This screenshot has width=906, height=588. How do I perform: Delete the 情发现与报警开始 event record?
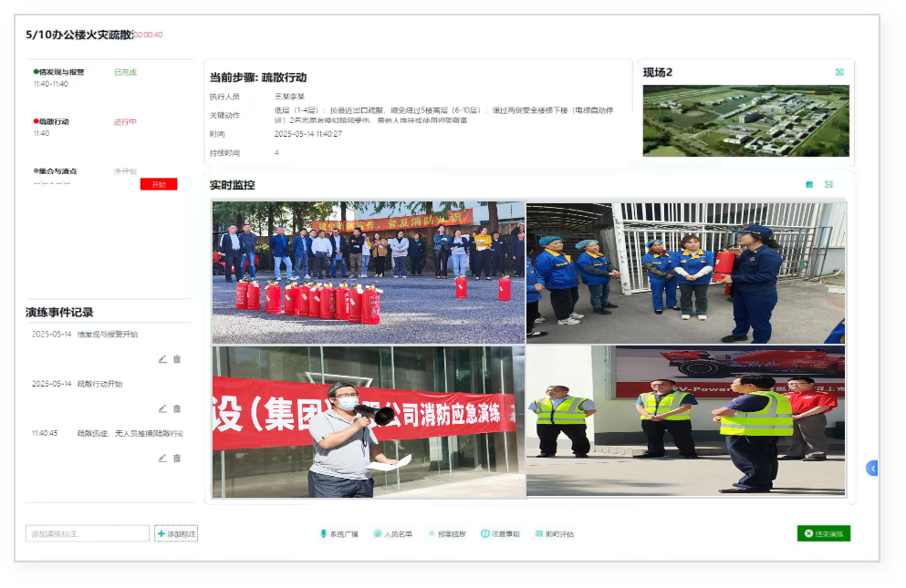tap(177, 359)
